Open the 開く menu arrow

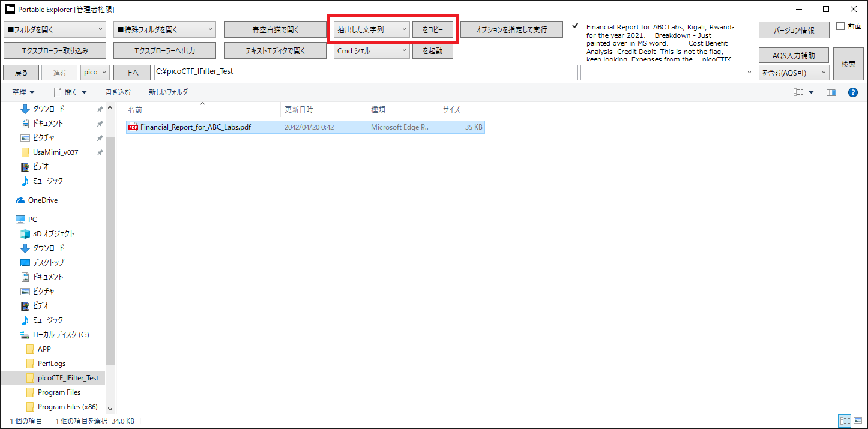(83, 92)
